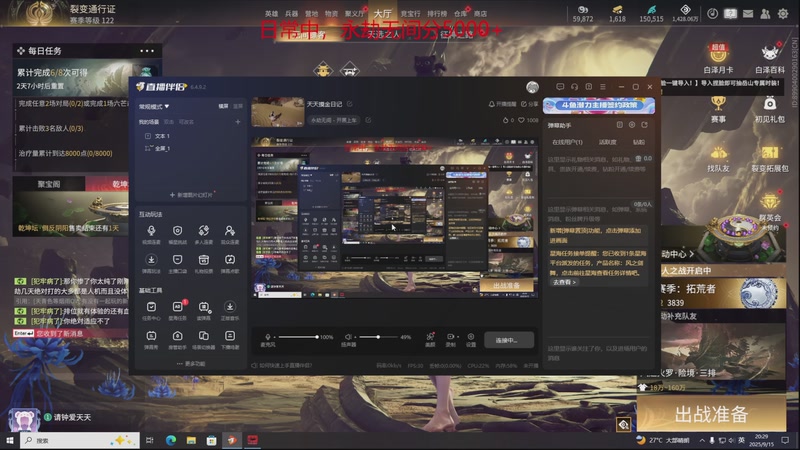Open the hamburger menu in streaming app title bar
This screenshot has width=800, height=450.
(603, 87)
